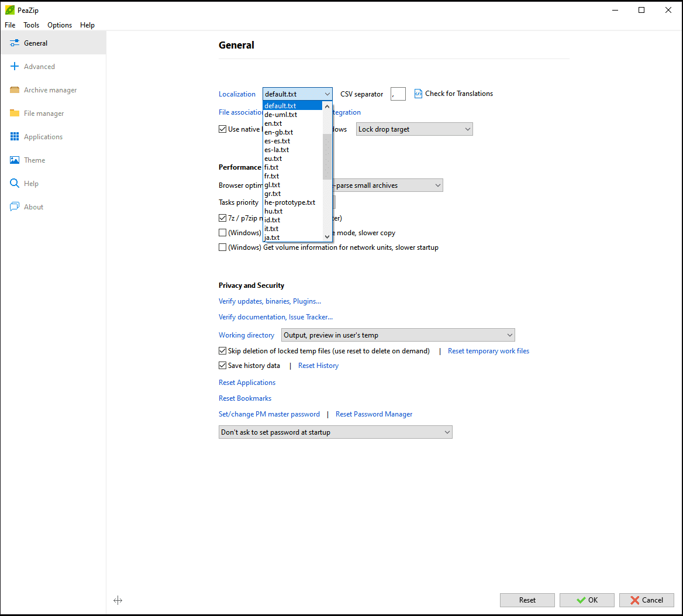Open the Tools menu
Viewport: 683px width, 616px height.
(x=32, y=25)
